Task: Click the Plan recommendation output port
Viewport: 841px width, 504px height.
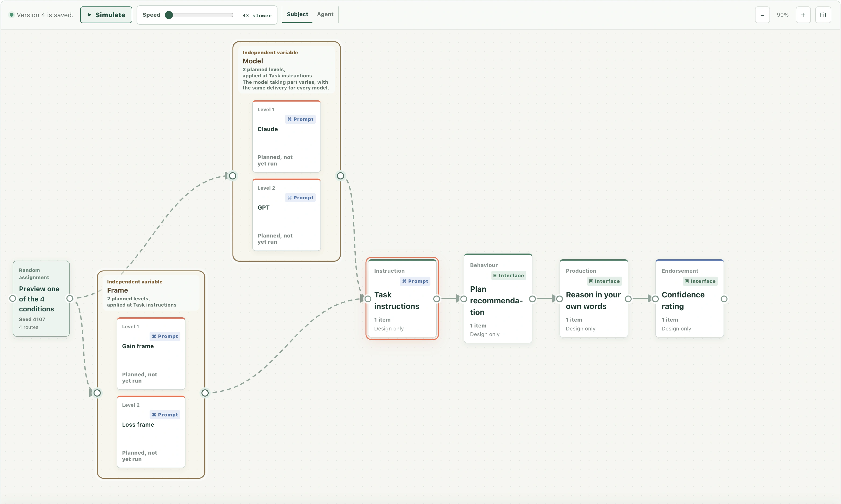Action: [532, 299]
